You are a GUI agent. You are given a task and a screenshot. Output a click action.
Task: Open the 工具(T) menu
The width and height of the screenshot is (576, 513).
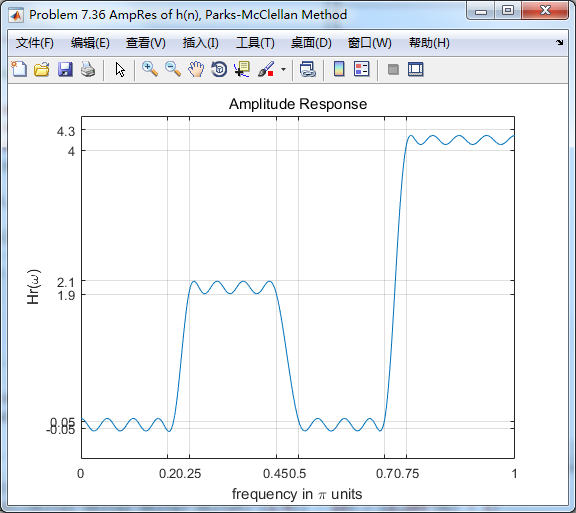pos(255,43)
